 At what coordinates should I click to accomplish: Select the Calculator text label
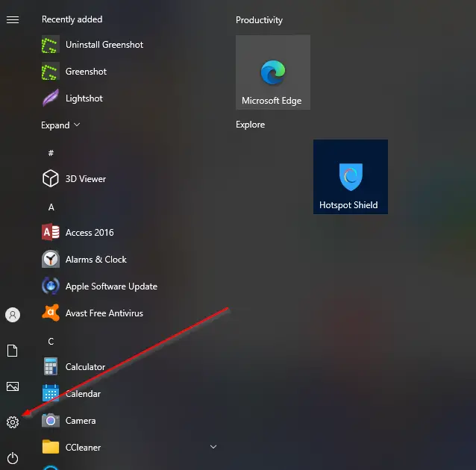coord(85,367)
